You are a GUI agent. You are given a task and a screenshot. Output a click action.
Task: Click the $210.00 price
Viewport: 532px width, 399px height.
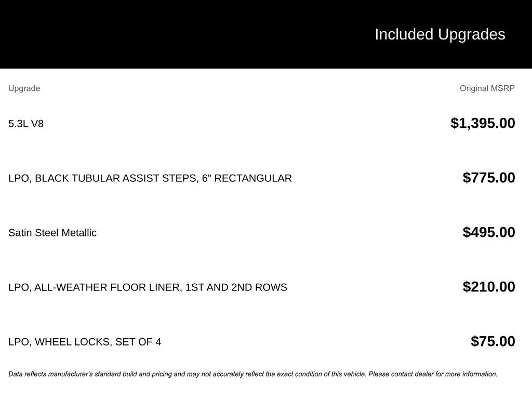coord(489,287)
